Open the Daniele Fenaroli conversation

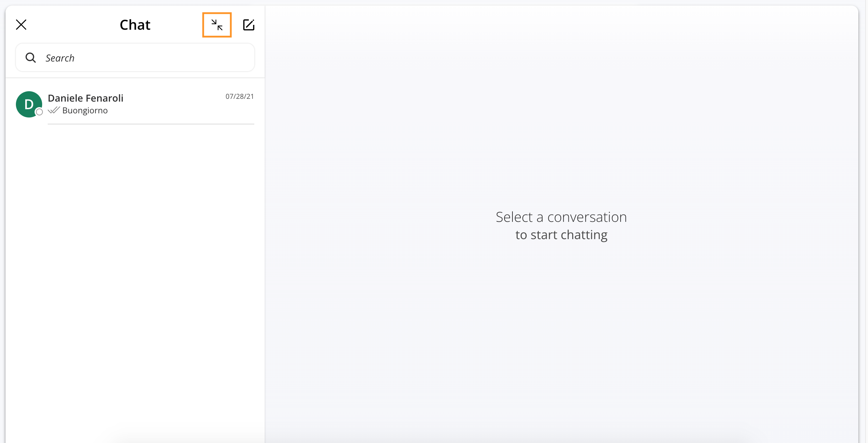135,104
